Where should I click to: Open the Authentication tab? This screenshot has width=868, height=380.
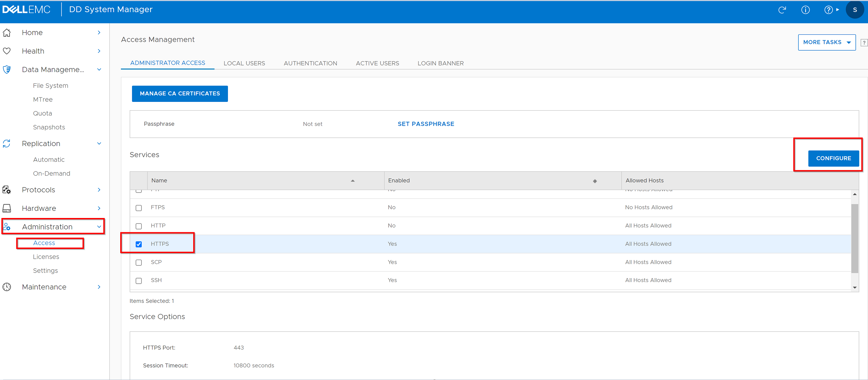pyautogui.click(x=310, y=63)
